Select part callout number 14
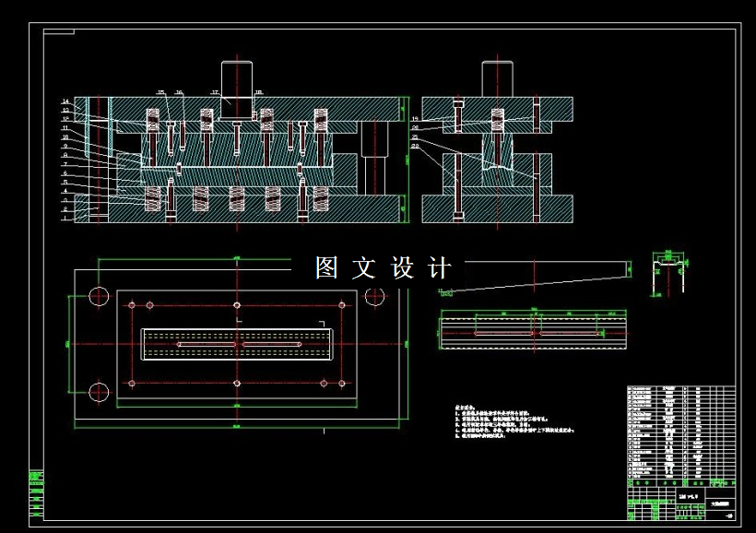The height and width of the screenshot is (533, 756). point(65,101)
